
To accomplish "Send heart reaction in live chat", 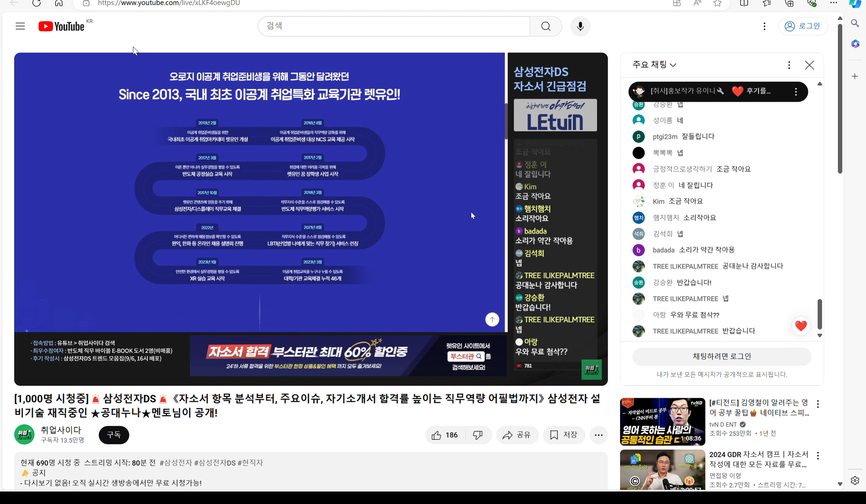I will coord(800,326).
